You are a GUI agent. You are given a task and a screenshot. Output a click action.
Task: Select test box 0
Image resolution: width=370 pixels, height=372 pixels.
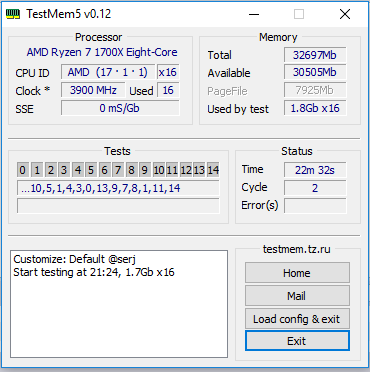tap(22, 170)
